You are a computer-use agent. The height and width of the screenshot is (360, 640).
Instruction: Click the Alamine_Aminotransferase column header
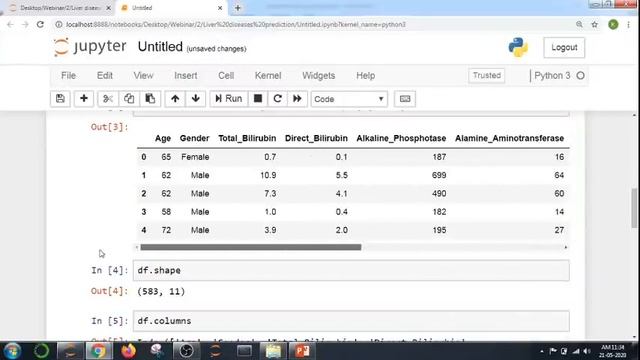[509, 138]
